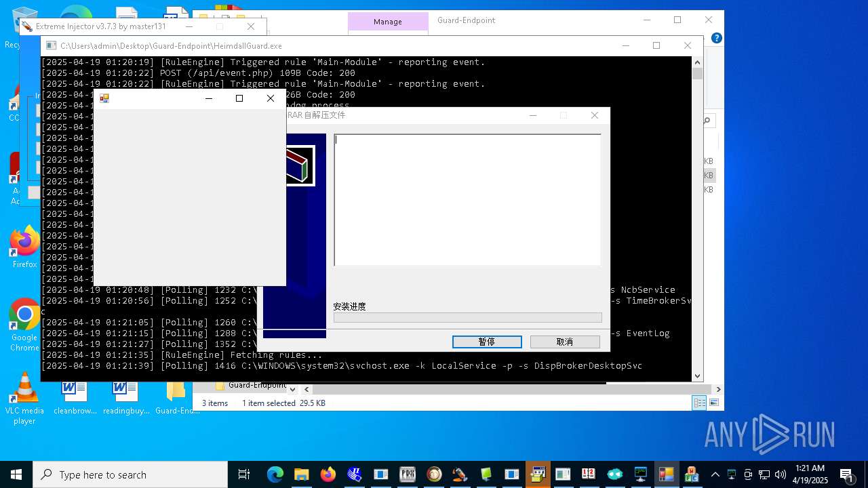Click the colorful form-window taskbar icon

(x=667, y=474)
